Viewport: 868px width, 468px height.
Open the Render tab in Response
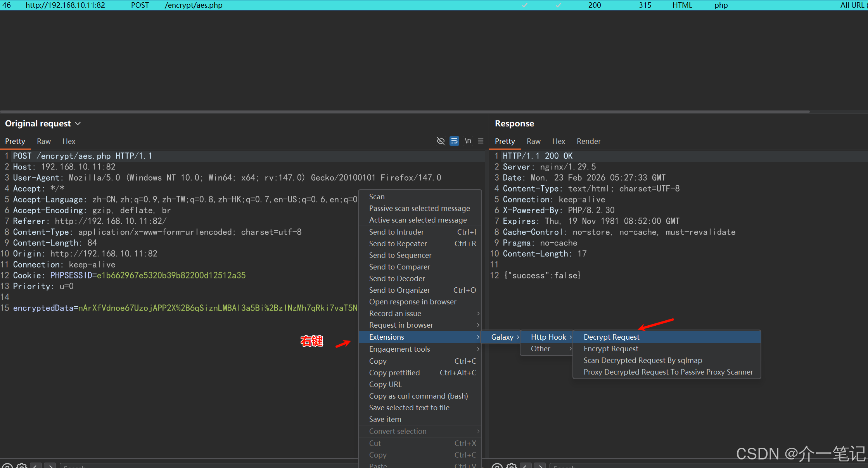588,141
